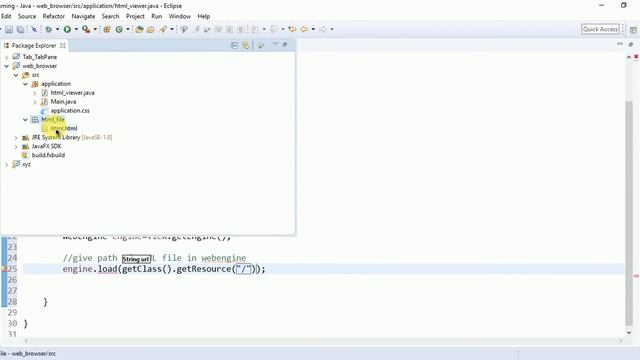
Task: Collapse the html_file package
Action: pos(25,120)
